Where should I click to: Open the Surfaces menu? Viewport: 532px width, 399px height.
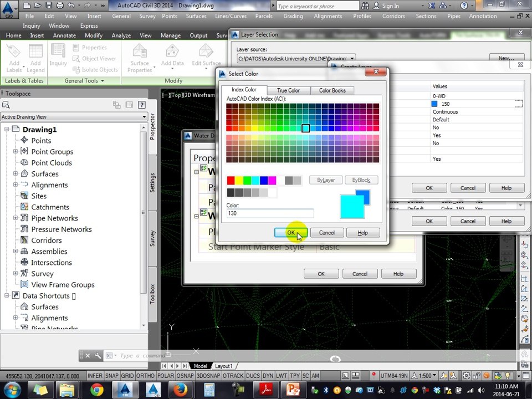click(x=196, y=16)
